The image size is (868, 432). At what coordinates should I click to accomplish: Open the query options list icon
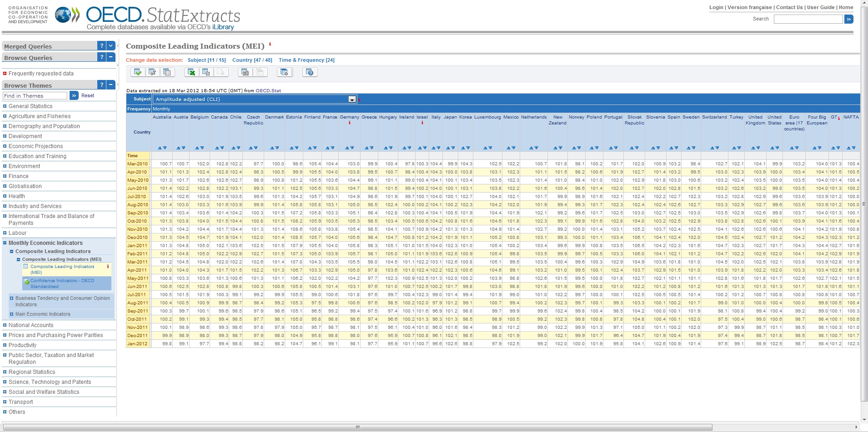coord(167,72)
